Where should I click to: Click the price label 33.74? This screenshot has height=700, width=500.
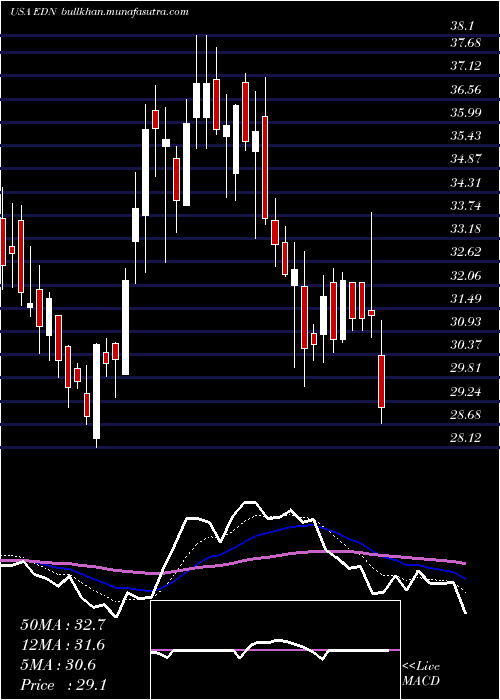pyautogui.click(x=466, y=206)
